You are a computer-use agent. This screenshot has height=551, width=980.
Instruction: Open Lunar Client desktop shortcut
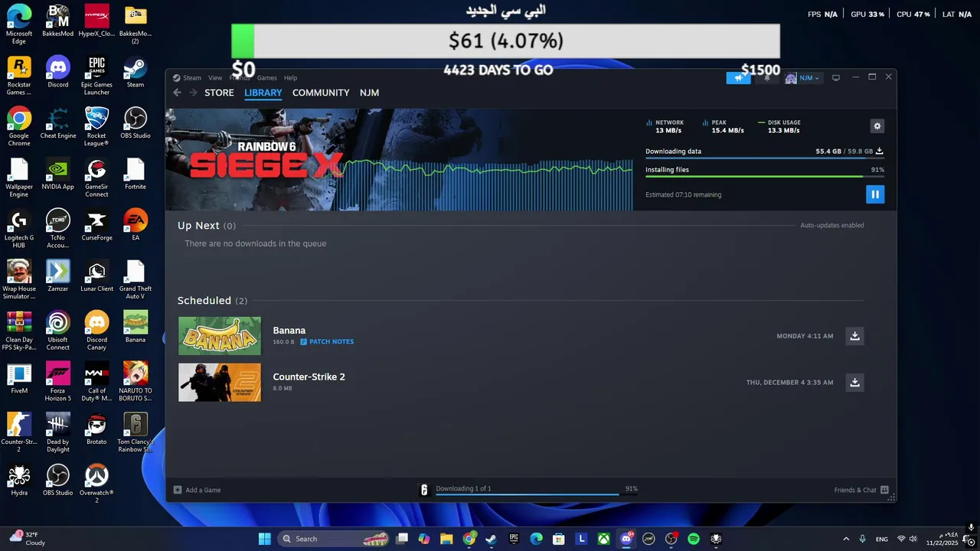pyautogui.click(x=96, y=275)
